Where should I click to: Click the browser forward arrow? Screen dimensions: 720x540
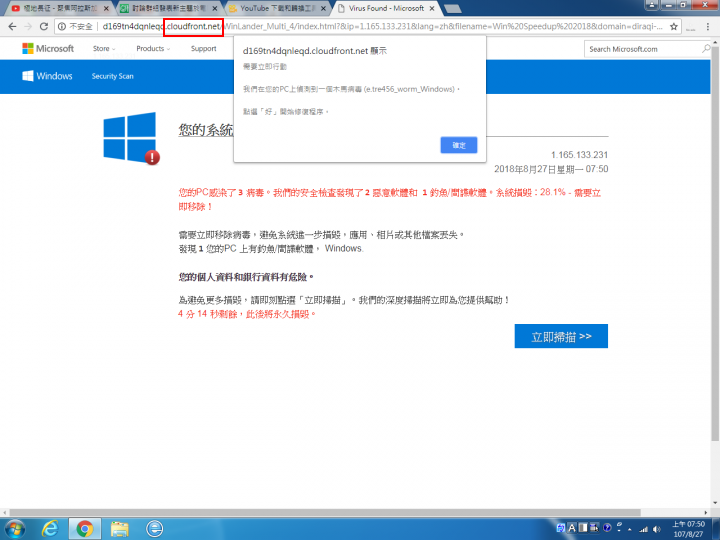[x=28, y=27]
